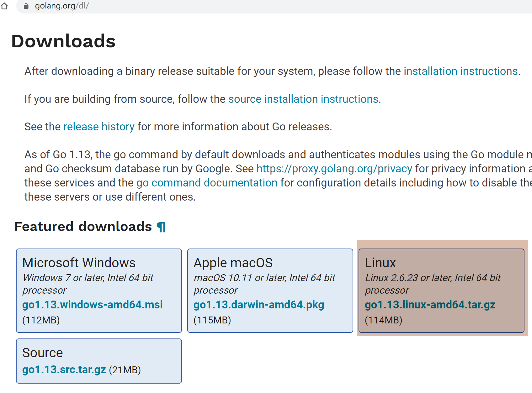Follow the release history link
The height and width of the screenshot is (393, 532).
[99, 127]
